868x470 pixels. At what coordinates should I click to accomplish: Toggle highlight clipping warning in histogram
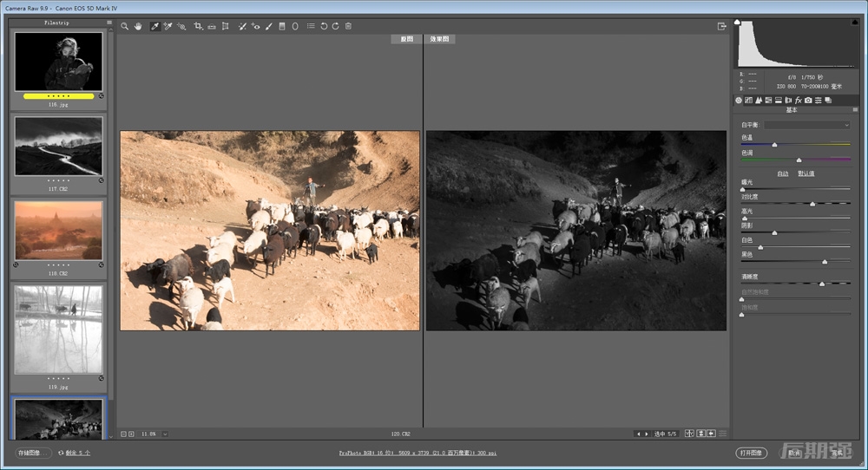coord(855,23)
